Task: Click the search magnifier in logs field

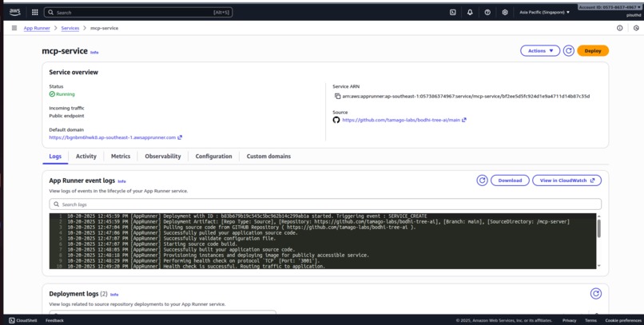Action: (56, 204)
